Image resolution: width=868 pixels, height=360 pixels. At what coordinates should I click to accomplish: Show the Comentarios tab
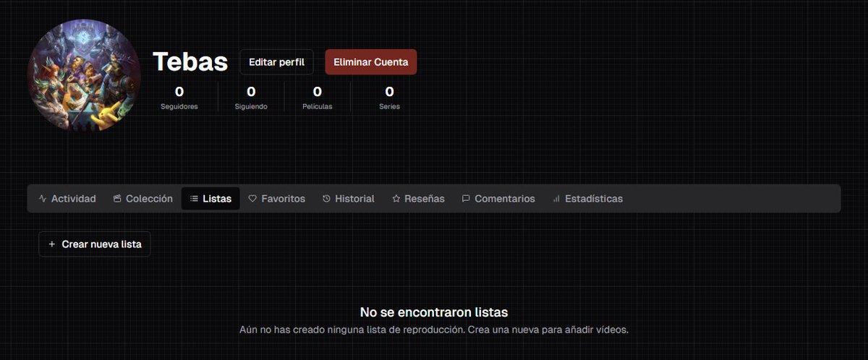pyautogui.click(x=498, y=199)
